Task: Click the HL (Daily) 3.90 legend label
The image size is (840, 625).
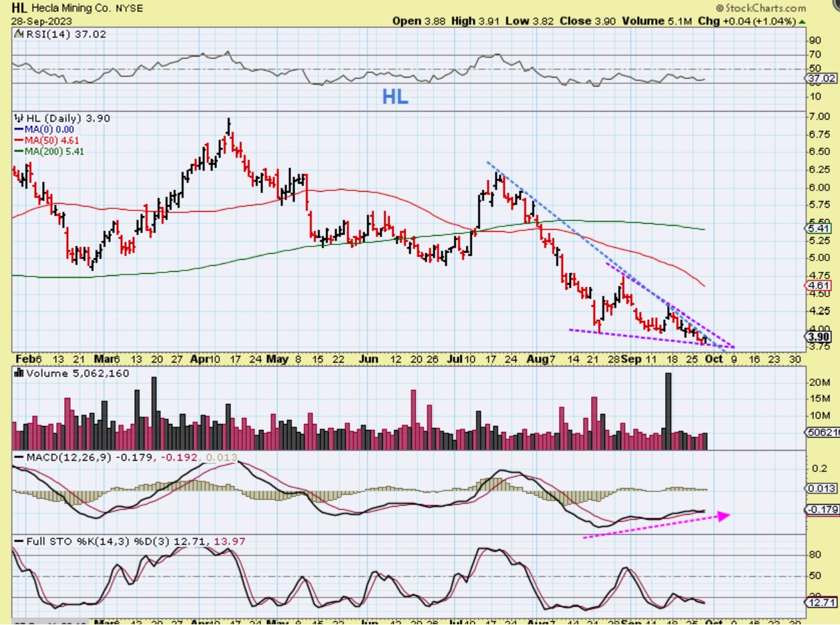Action: pos(63,118)
